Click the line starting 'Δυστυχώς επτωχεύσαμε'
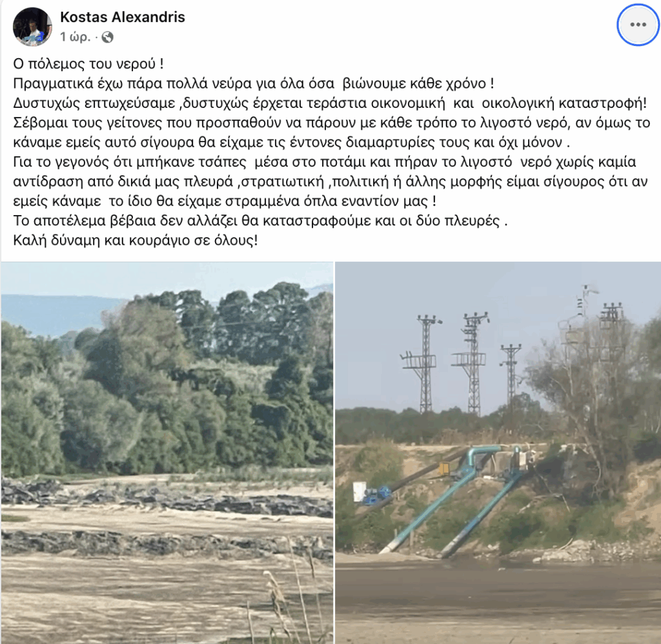661x644 pixels. 330,103
